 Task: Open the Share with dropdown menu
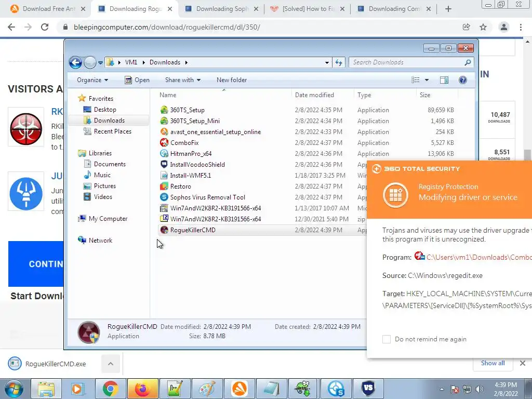182,80
